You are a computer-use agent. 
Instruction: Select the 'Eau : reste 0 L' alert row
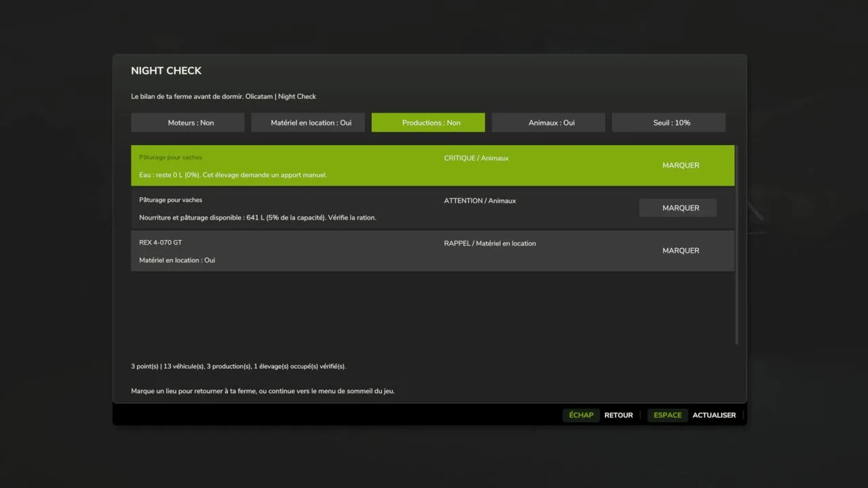click(433, 165)
